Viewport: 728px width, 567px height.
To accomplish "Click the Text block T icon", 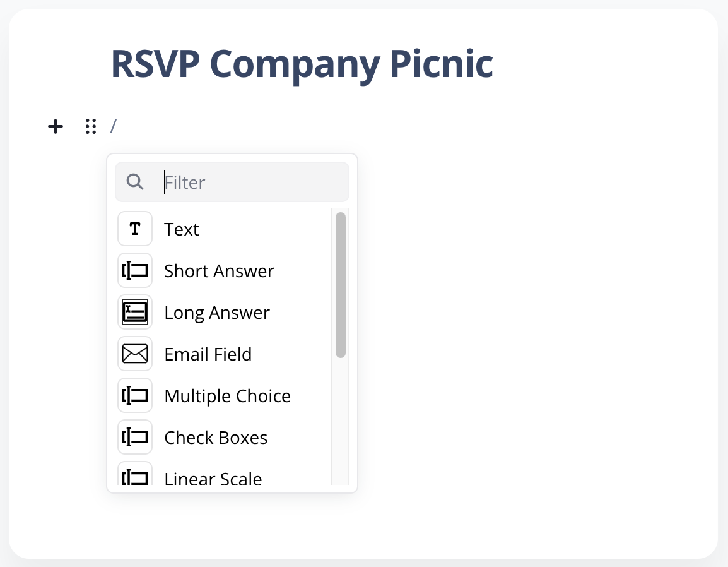I will [135, 229].
